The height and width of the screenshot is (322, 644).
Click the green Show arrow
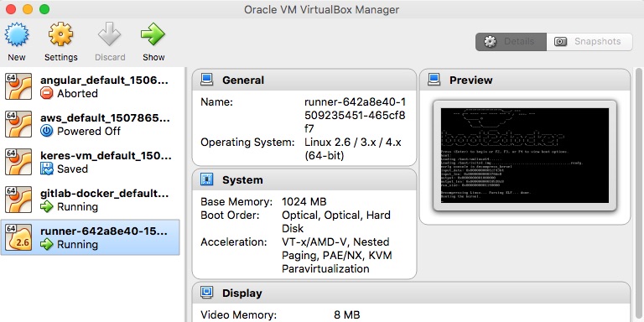pos(153,34)
